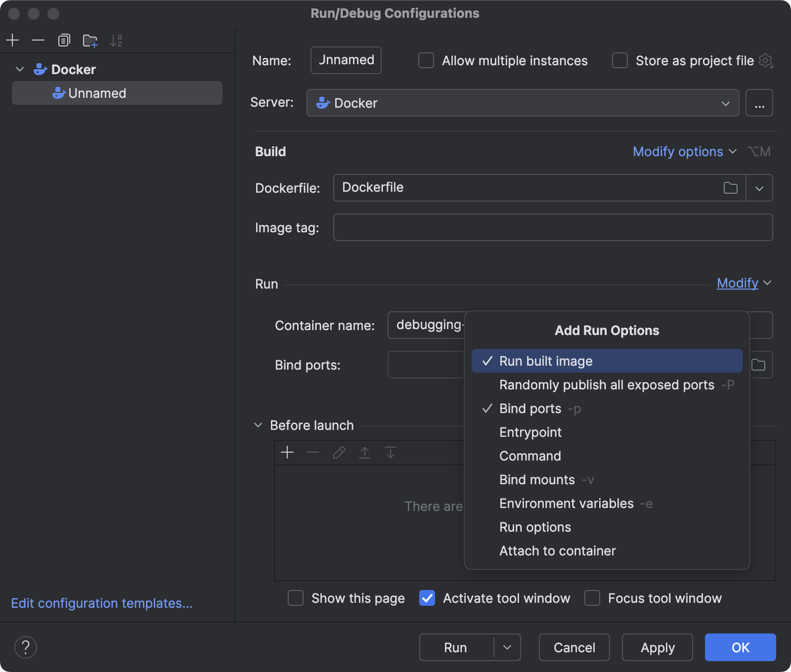Screen dimensions: 791x672
Task: Disable Activate tool window
Action: point(427,598)
